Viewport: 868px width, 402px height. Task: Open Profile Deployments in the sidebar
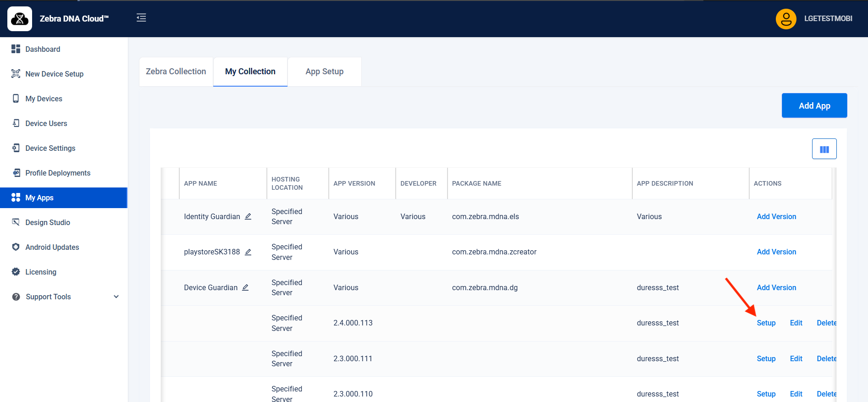point(58,173)
